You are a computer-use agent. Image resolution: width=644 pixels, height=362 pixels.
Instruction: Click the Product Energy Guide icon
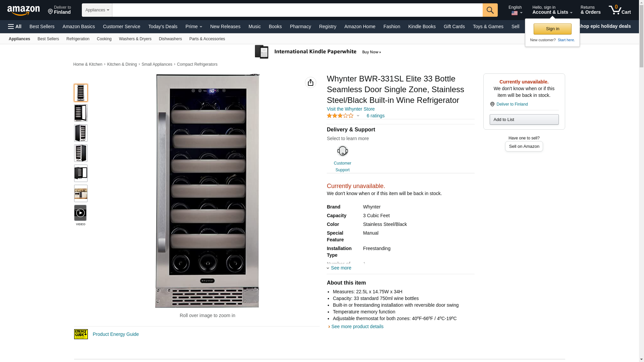pos(81,334)
